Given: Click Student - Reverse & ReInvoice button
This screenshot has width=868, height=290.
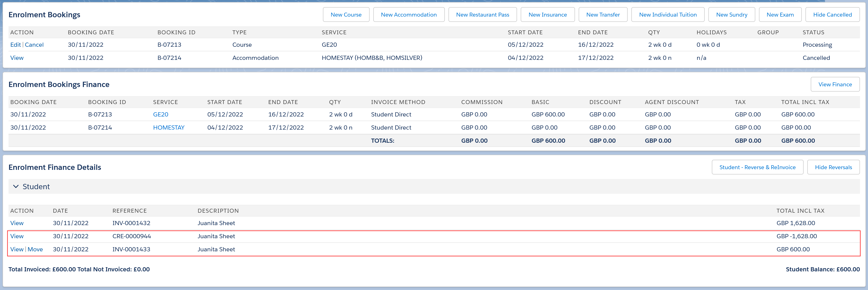Looking at the screenshot, I should 757,167.
